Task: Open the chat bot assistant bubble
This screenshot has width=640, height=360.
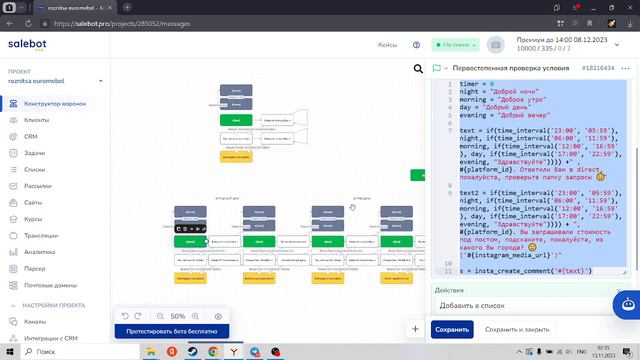Action: pyautogui.click(x=627, y=305)
